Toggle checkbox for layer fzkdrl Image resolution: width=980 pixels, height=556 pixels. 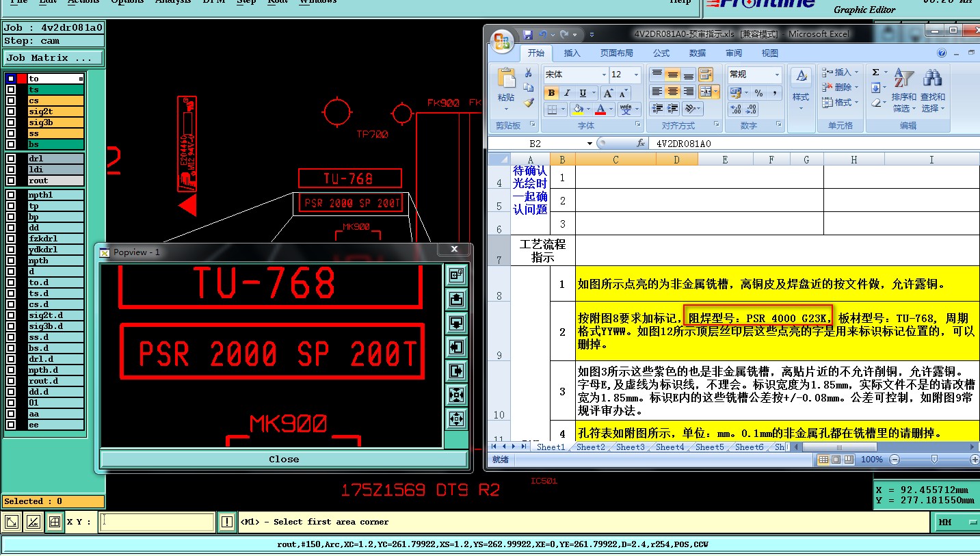point(10,239)
